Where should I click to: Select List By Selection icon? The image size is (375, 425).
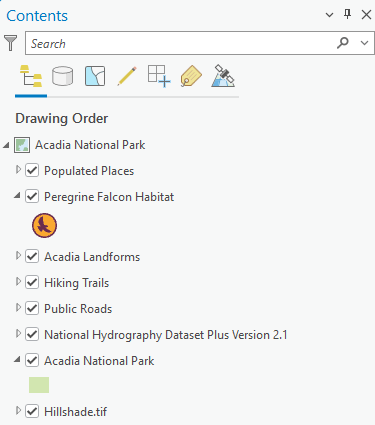pyautogui.click(x=95, y=76)
